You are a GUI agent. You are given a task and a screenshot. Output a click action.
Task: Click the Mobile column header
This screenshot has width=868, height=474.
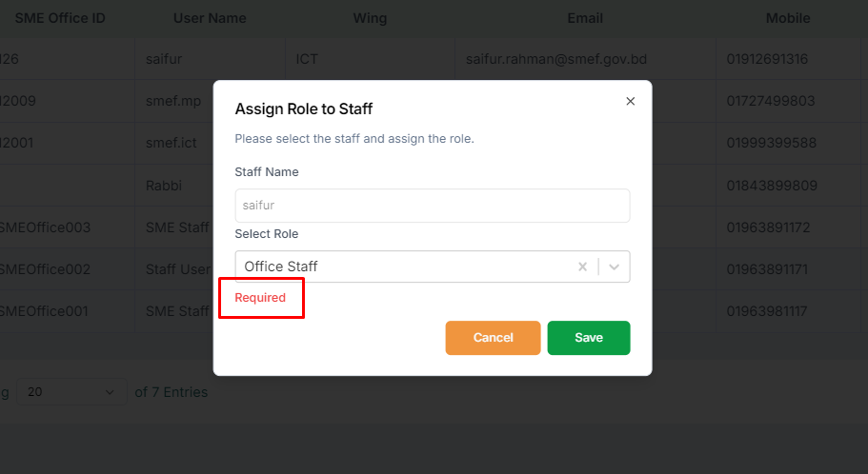tap(788, 18)
